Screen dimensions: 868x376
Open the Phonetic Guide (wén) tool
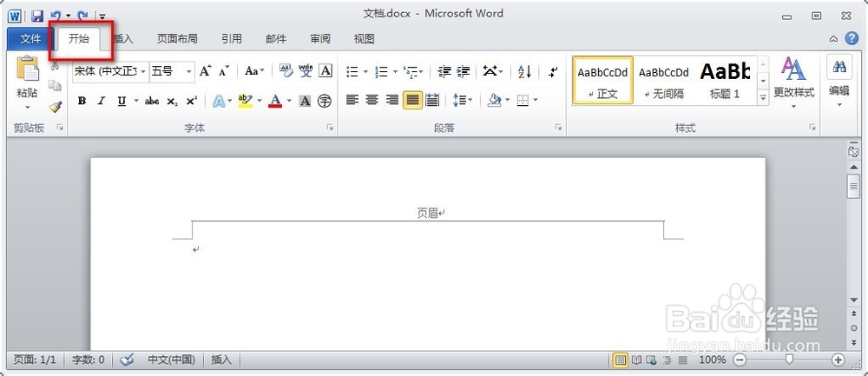point(306,71)
